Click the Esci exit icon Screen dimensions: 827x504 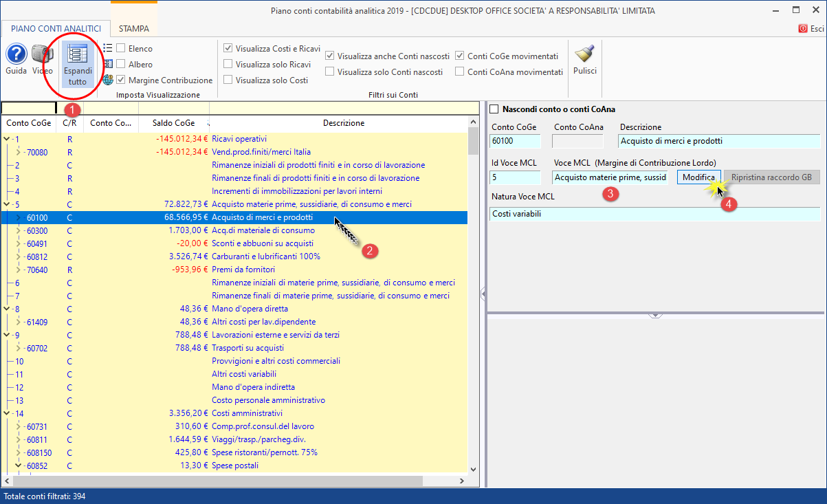(x=803, y=29)
